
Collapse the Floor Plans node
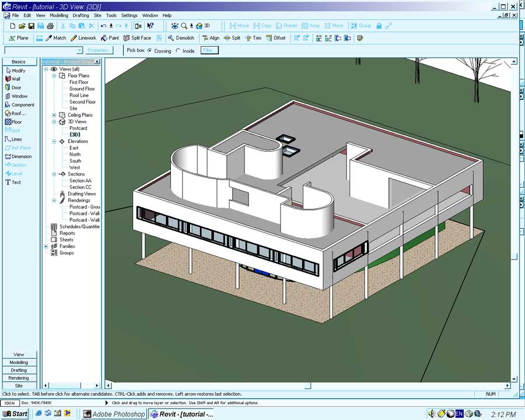click(x=54, y=76)
